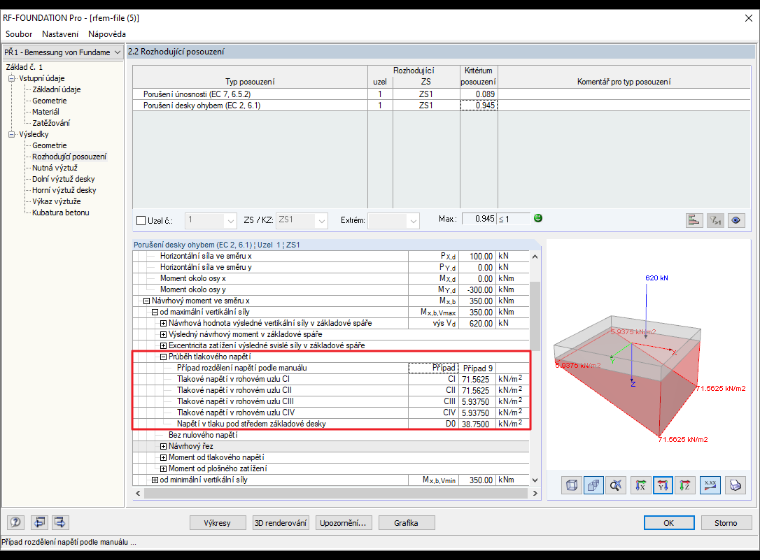The image size is (760, 560).
Task: Collapse the 'Vstupní údaje' tree node
Action: click(x=12, y=78)
